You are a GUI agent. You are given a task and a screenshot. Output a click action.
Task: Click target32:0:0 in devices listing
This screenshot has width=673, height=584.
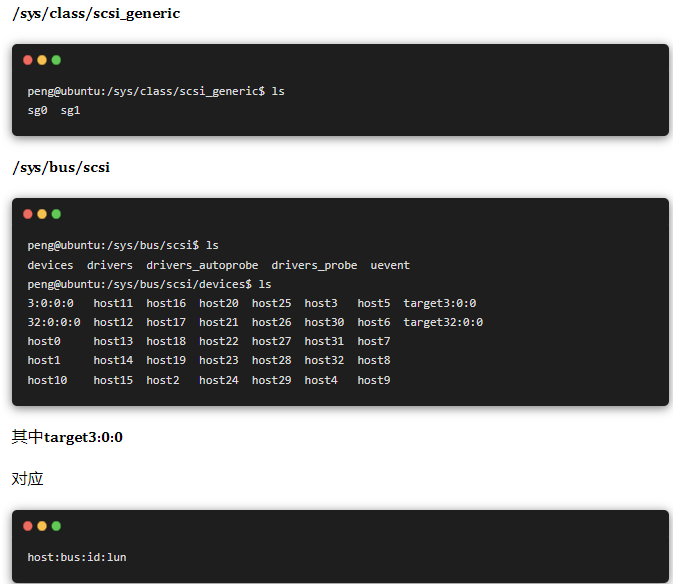(443, 322)
